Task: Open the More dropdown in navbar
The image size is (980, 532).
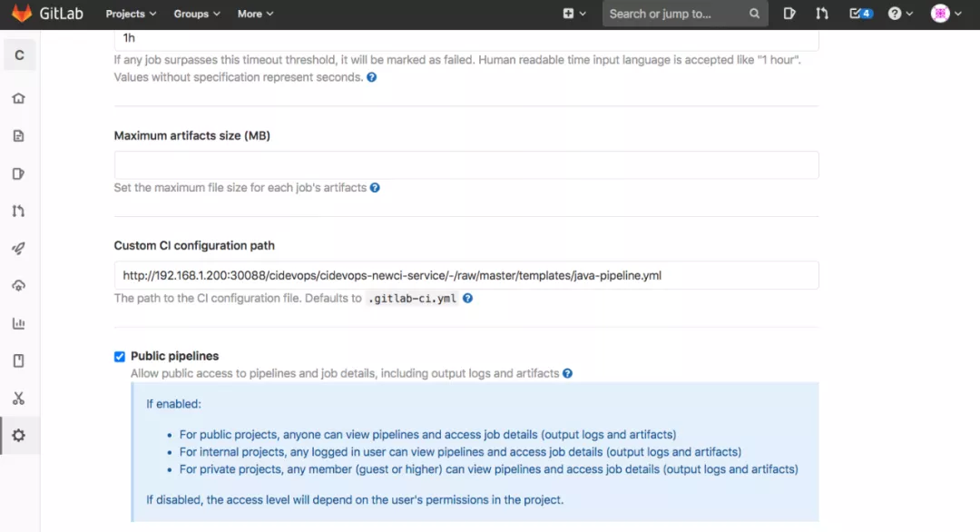Action: tap(255, 14)
